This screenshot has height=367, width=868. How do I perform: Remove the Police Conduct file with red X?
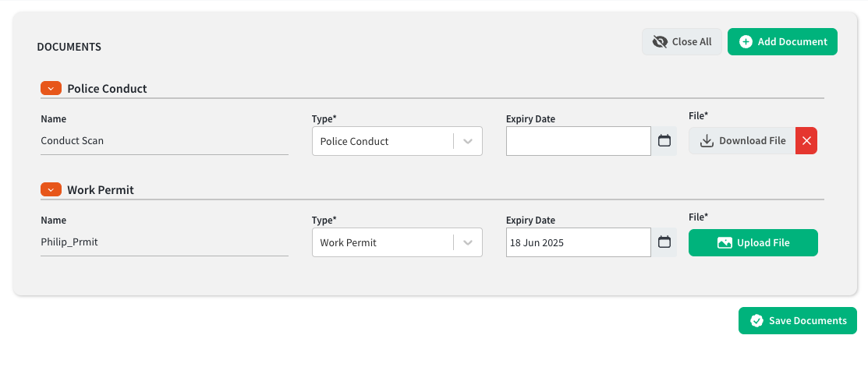pyautogui.click(x=806, y=141)
